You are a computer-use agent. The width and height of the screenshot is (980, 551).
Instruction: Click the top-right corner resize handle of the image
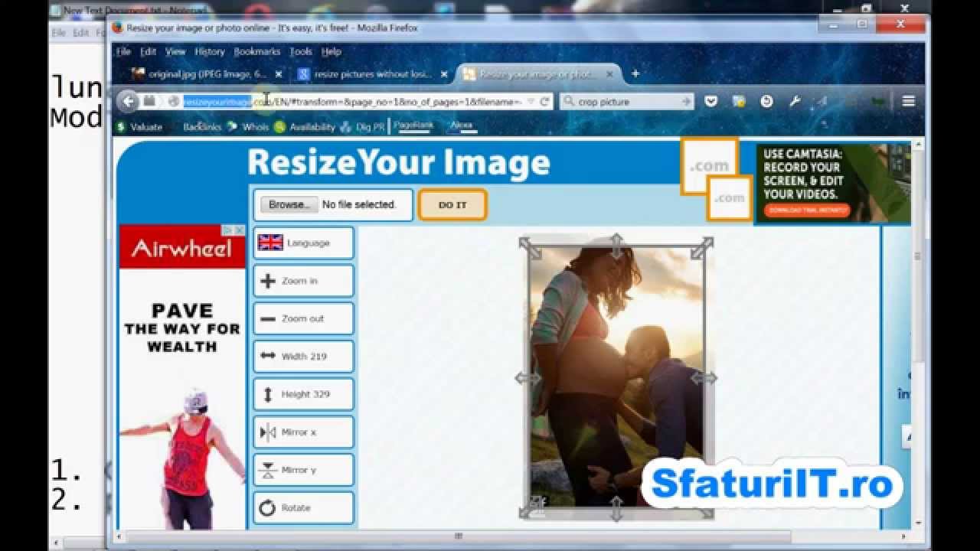[702, 248]
